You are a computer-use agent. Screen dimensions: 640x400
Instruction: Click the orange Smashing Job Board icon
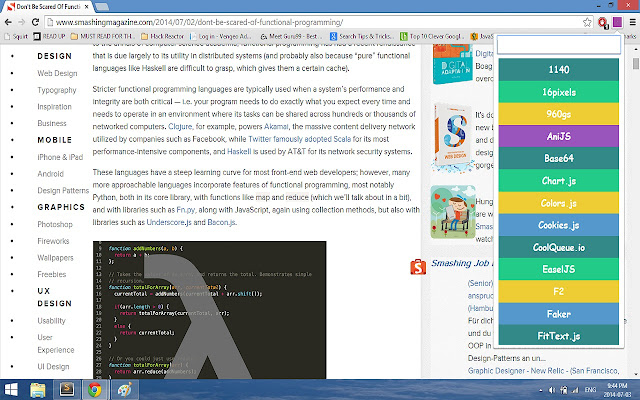point(418,267)
